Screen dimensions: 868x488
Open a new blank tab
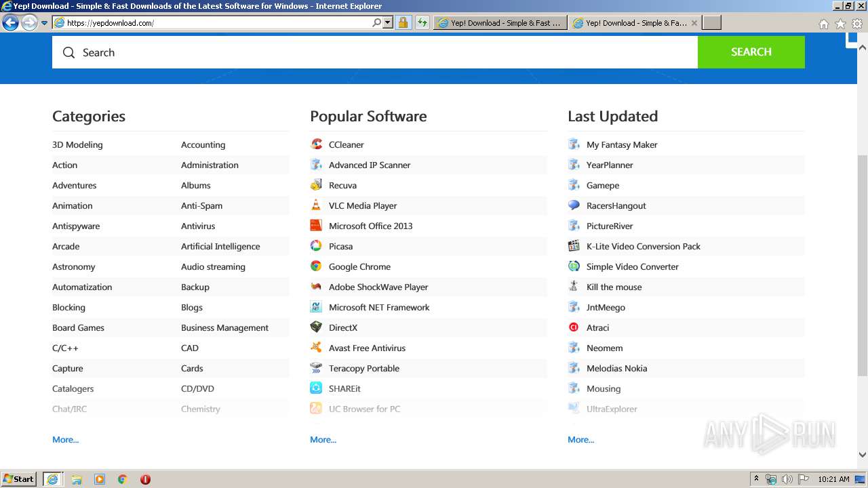coord(711,22)
